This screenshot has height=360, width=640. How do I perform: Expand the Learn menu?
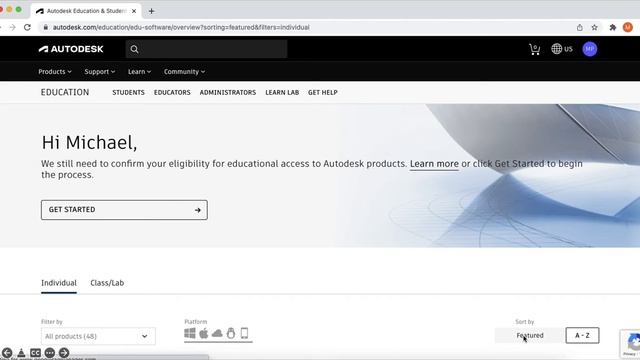pos(139,71)
